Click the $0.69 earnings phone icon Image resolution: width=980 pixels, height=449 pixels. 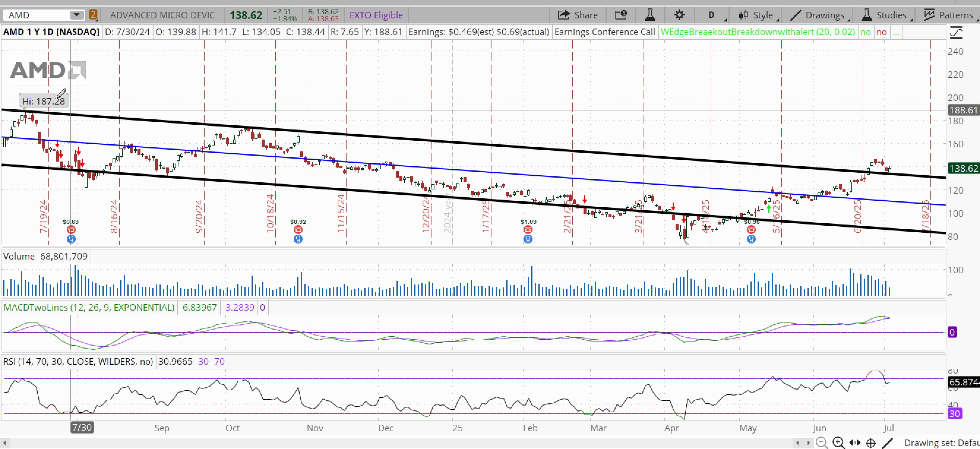(71, 230)
